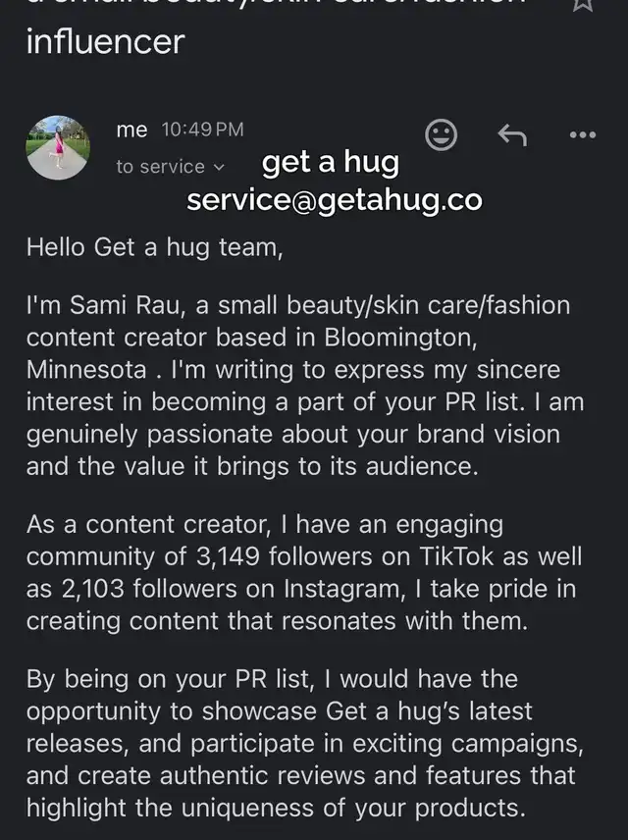Tap the sender's profile photo avatar
The image size is (628, 840).
coord(58,147)
